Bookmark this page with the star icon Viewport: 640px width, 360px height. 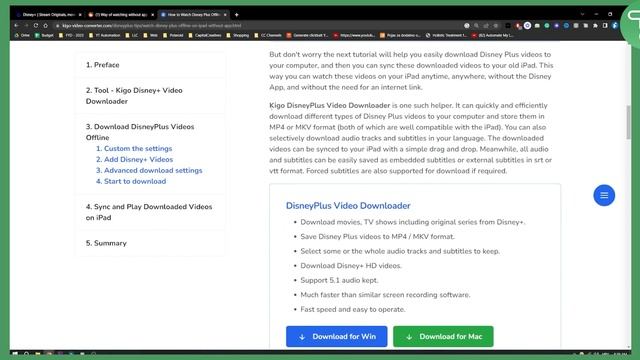point(496,25)
